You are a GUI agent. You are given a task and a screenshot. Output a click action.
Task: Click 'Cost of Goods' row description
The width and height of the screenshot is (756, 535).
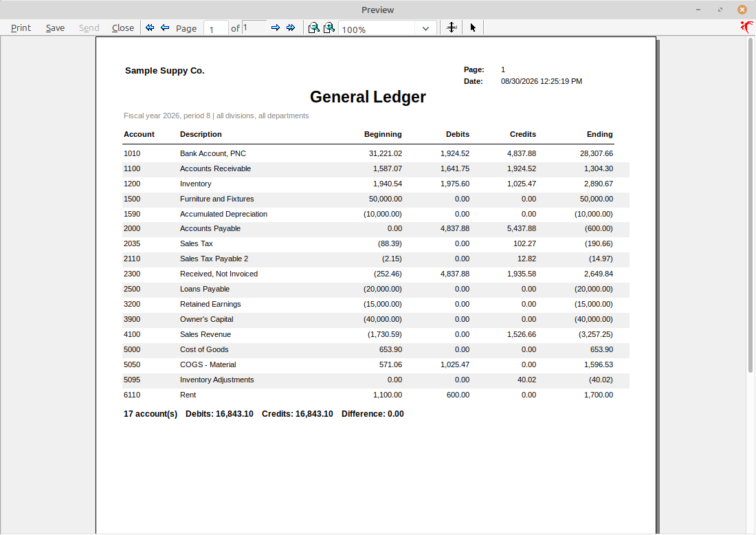[204, 349]
